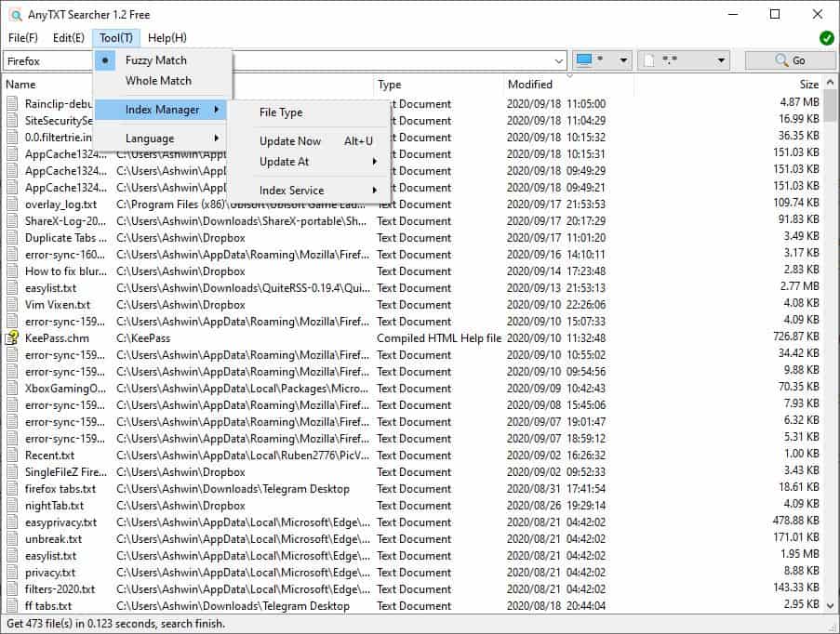
Task: Select the Whole Match option
Action: point(162,81)
